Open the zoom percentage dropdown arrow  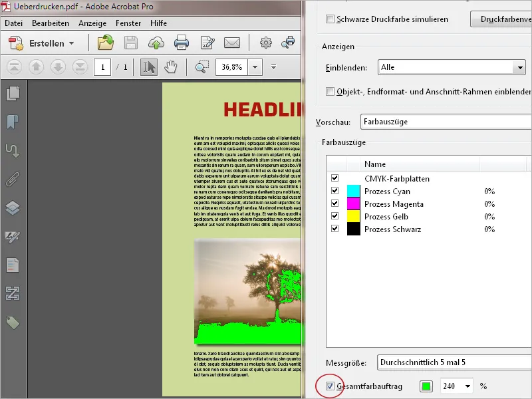(x=255, y=67)
